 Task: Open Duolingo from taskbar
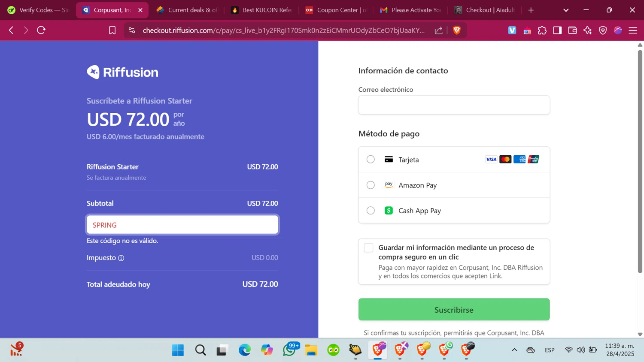(333, 350)
